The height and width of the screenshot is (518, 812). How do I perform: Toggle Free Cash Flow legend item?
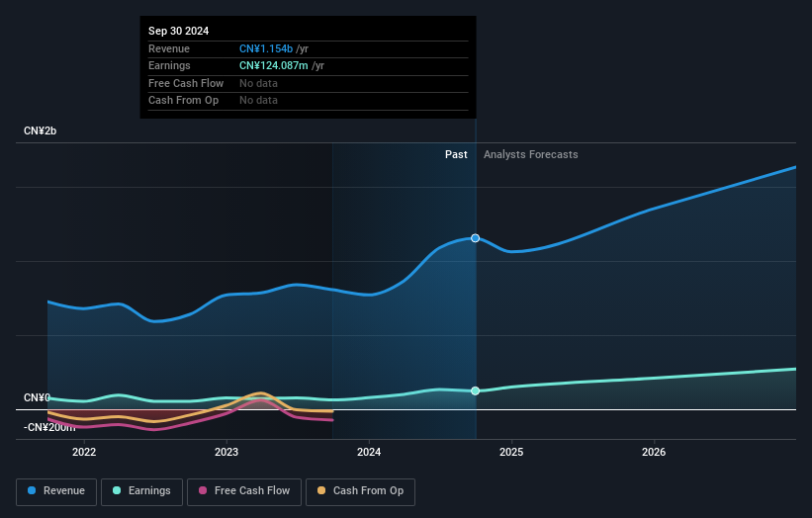click(x=244, y=491)
